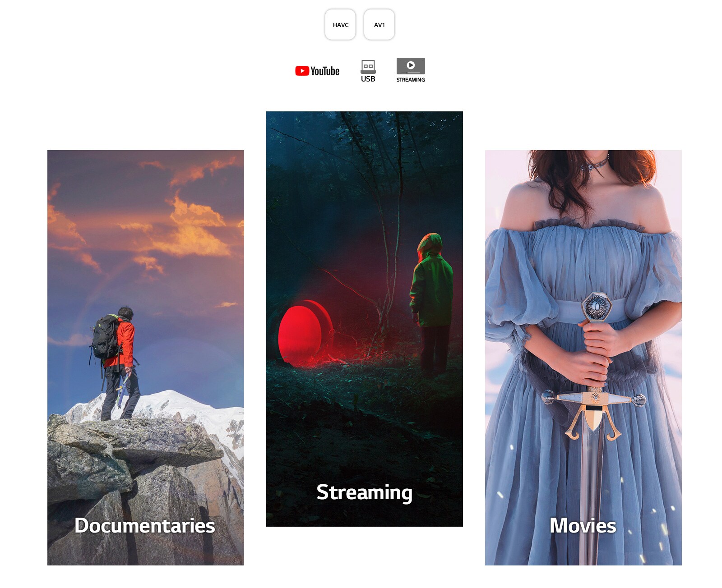722x588 pixels.
Task: Switch to the Movies category
Action: tap(583, 525)
